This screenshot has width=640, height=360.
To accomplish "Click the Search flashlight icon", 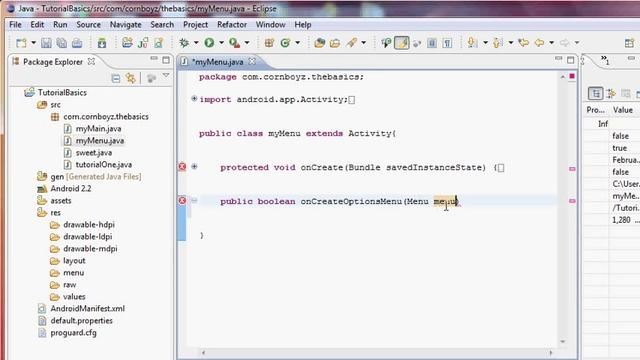I will pos(351,42).
